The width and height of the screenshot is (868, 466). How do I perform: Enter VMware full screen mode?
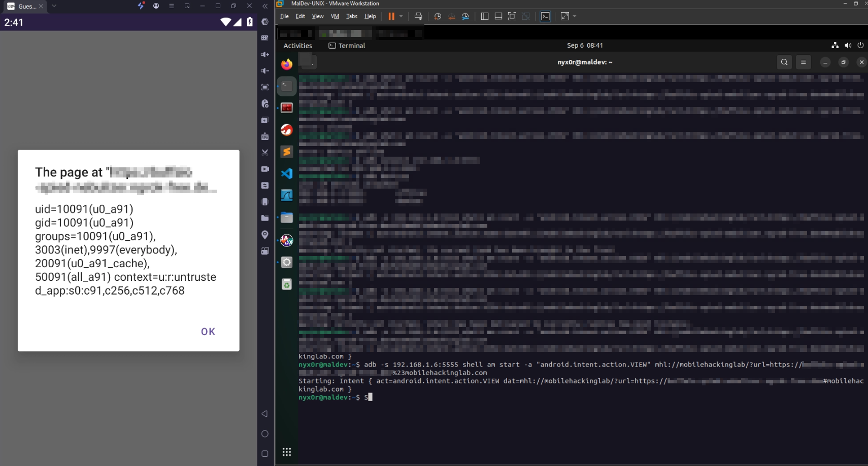pyautogui.click(x=512, y=16)
